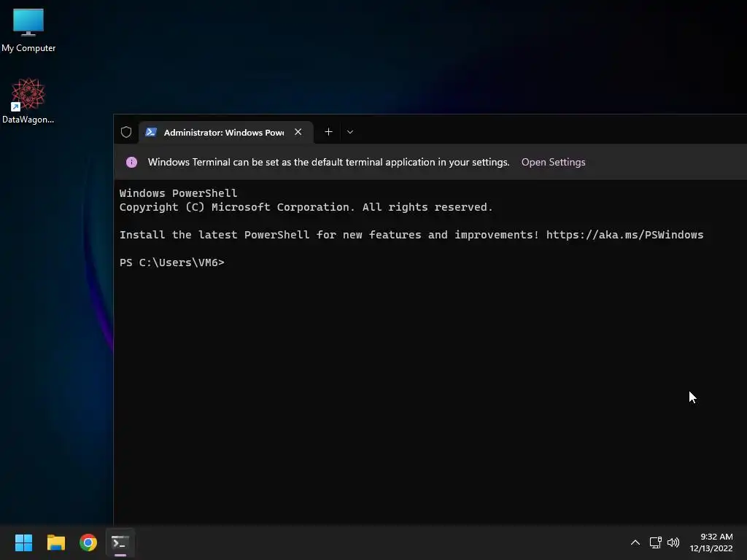This screenshot has height=560, width=747.
Task: Open the volume speaker tray icon
Action: click(673, 542)
